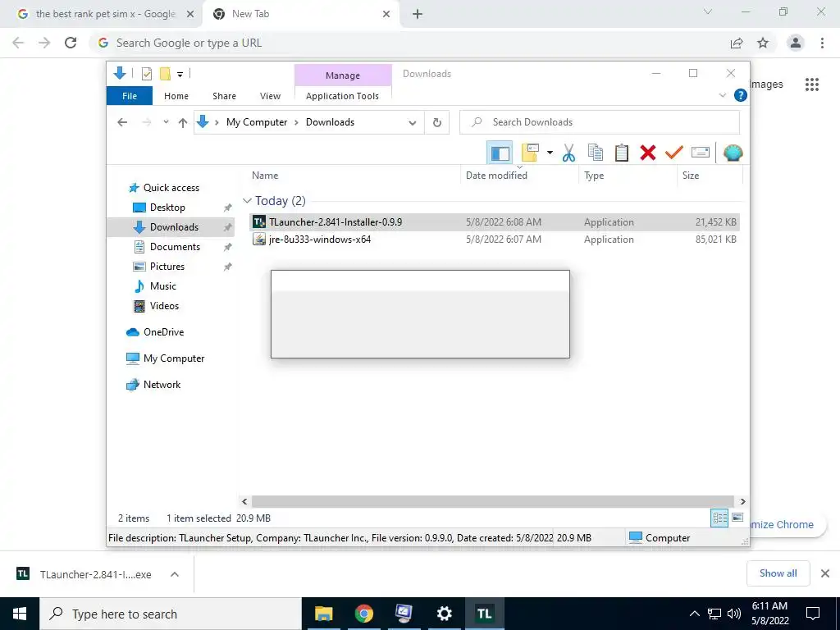Click the TL TLauncher icon in taskbar
This screenshot has height=630, width=840.
[x=484, y=614]
